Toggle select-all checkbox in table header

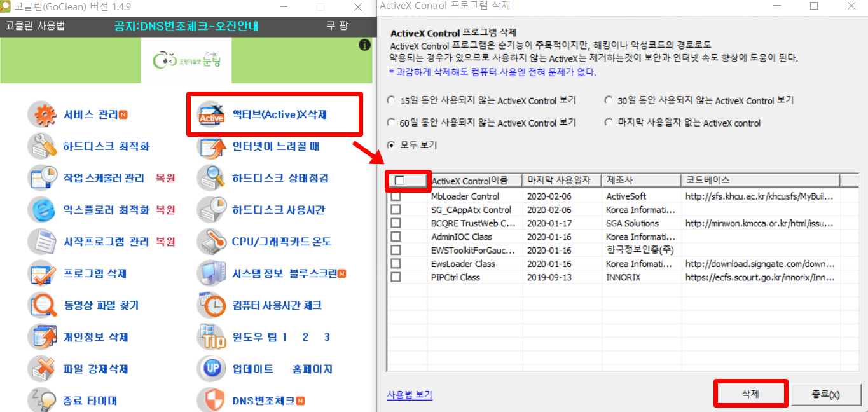pyautogui.click(x=399, y=181)
